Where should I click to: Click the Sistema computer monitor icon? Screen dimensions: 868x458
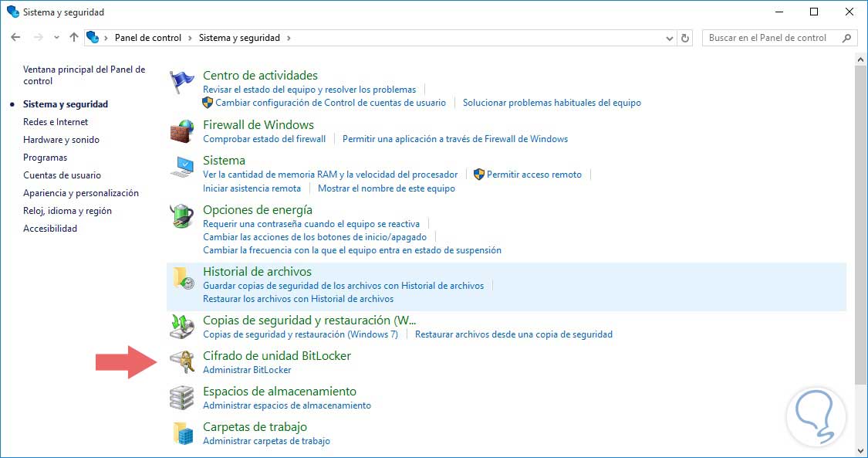click(x=181, y=167)
